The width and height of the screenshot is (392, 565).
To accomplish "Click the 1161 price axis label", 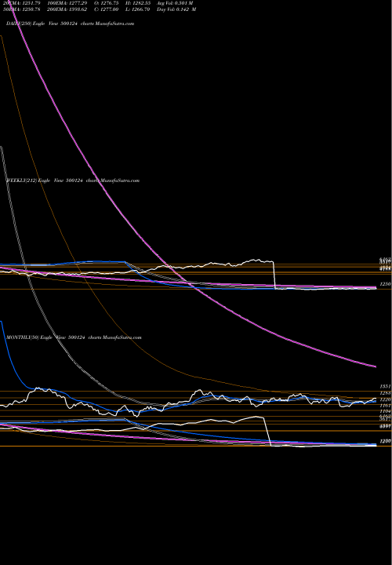I will 386,406.
